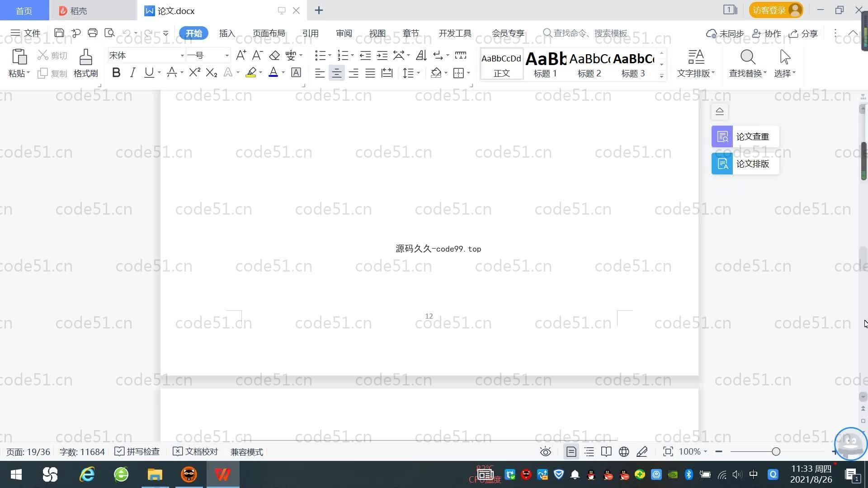This screenshot has height=488, width=868.
Task: Open Windows Start menu
Action: [16, 474]
